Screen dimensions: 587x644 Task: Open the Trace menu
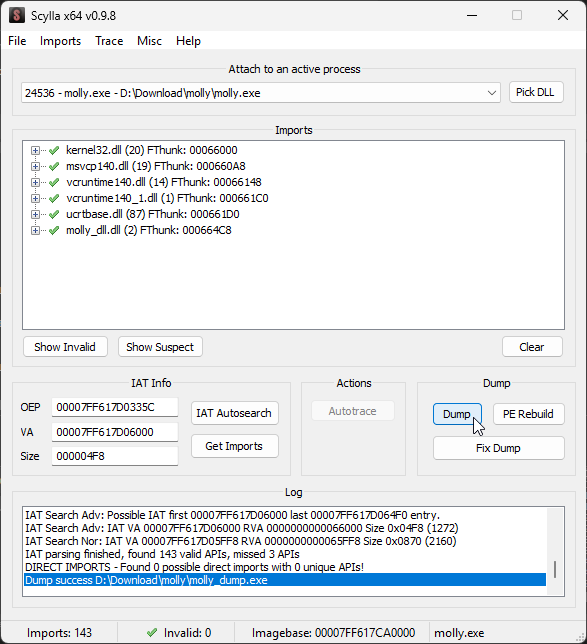coord(109,41)
